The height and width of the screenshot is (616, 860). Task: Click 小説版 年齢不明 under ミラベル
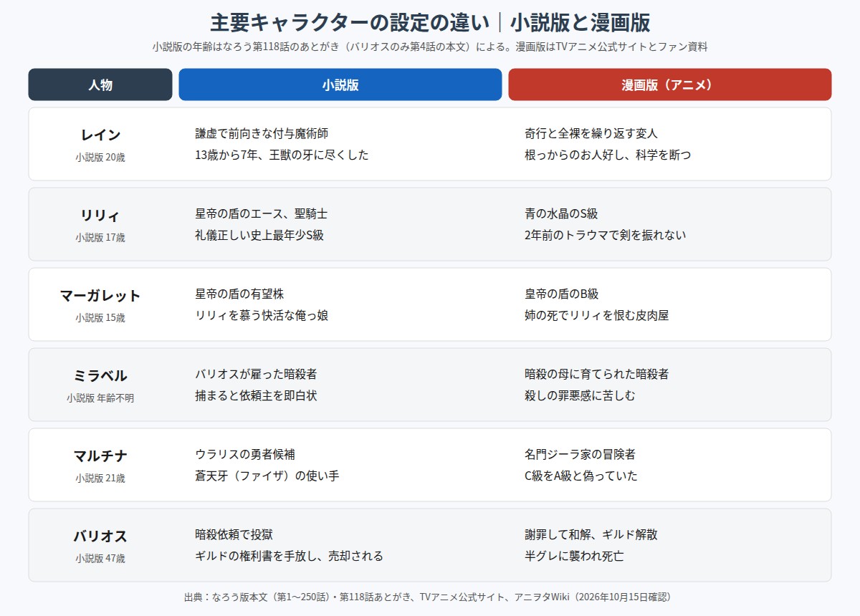pyautogui.click(x=100, y=398)
